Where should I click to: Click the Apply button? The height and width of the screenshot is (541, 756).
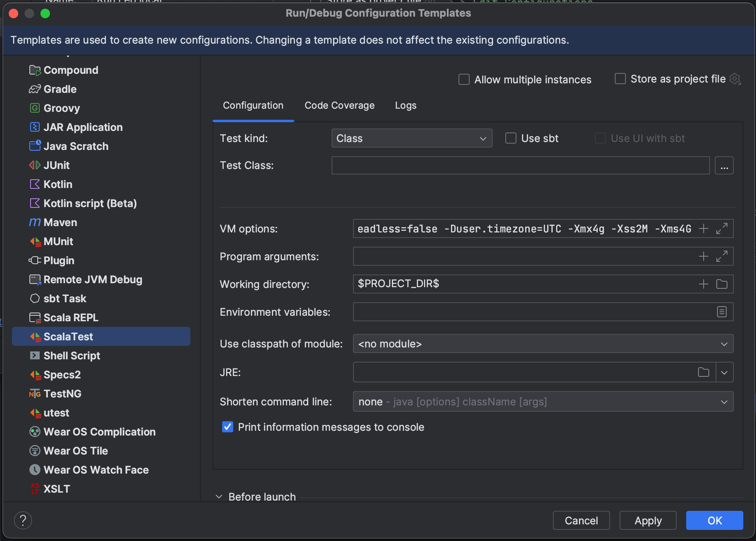click(648, 520)
